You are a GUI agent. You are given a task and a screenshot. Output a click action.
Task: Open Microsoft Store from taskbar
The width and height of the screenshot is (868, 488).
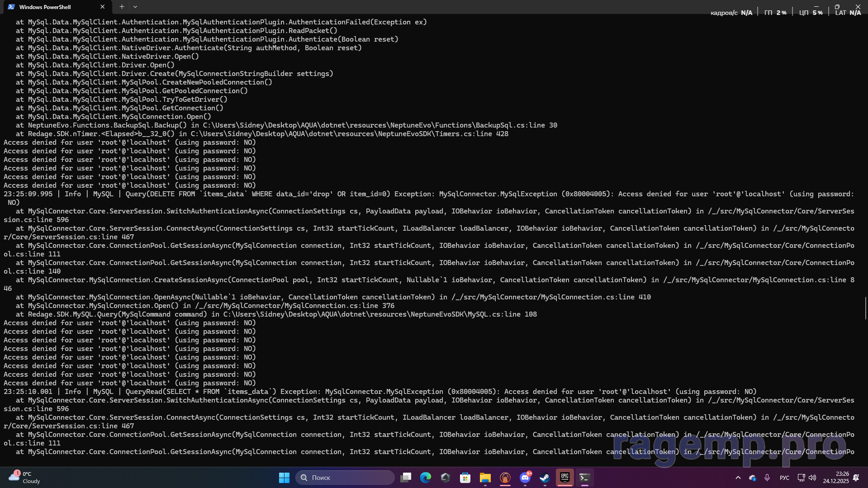(465, 478)
